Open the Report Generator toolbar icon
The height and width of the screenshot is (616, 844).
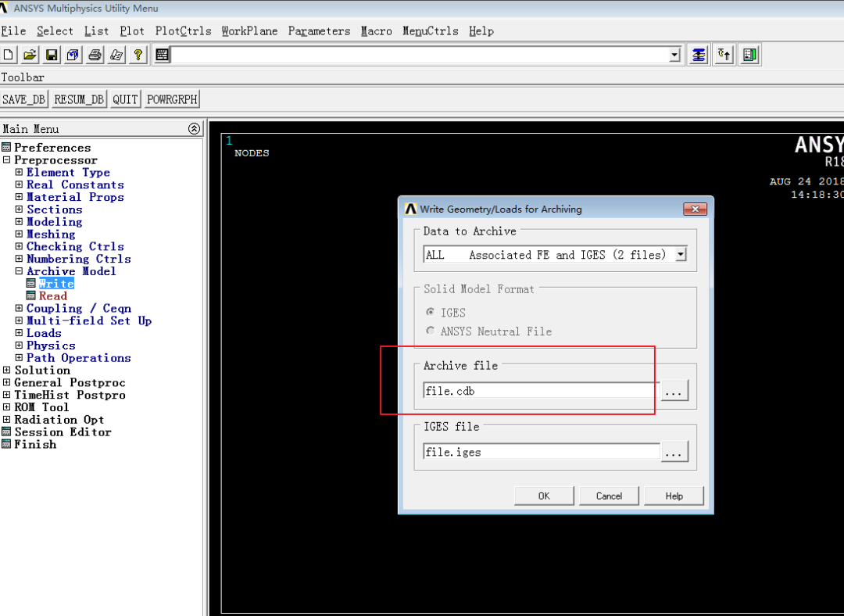(116, 55)
